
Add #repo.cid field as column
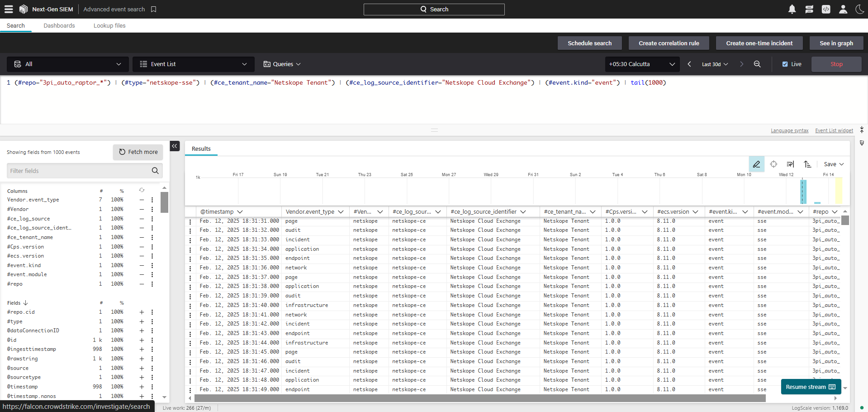click(142, 312)
